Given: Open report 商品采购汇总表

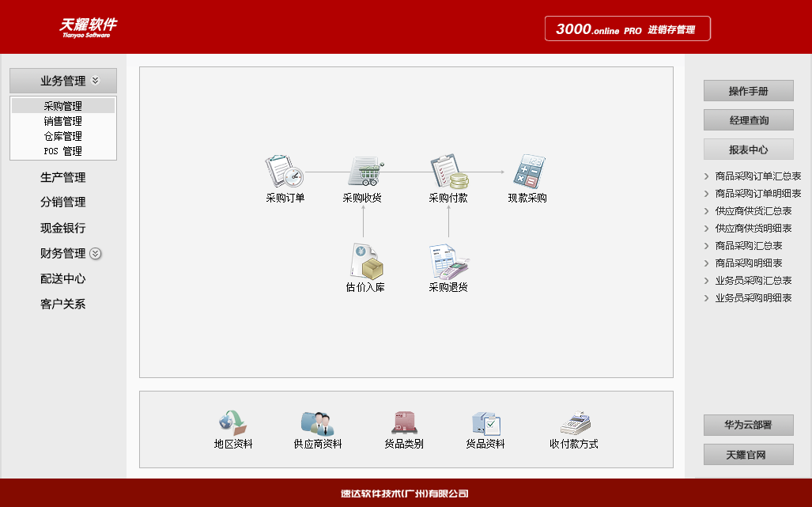Looking at the screenshot, I should point(749,246).
